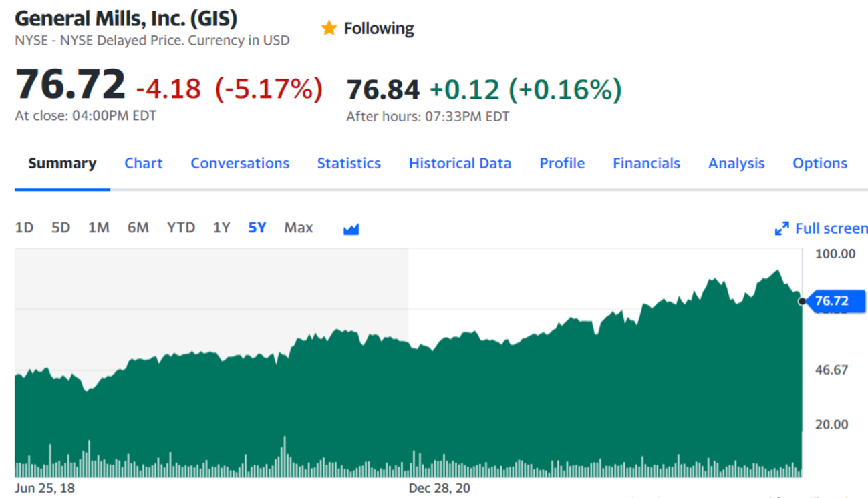
Task: Click the 20.00 y-axis label
Action: coord(831,424)
